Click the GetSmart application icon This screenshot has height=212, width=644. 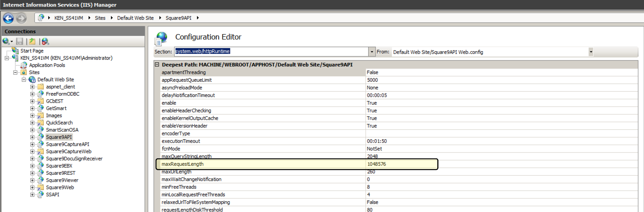tap(41, 108)
